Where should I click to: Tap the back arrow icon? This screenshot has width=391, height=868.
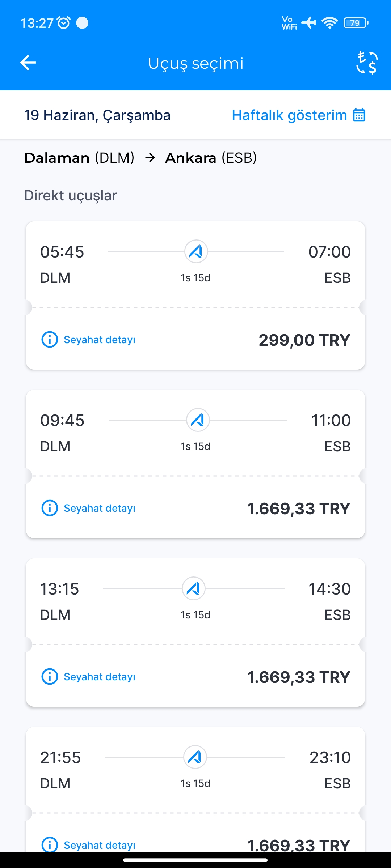click(28, 63)
